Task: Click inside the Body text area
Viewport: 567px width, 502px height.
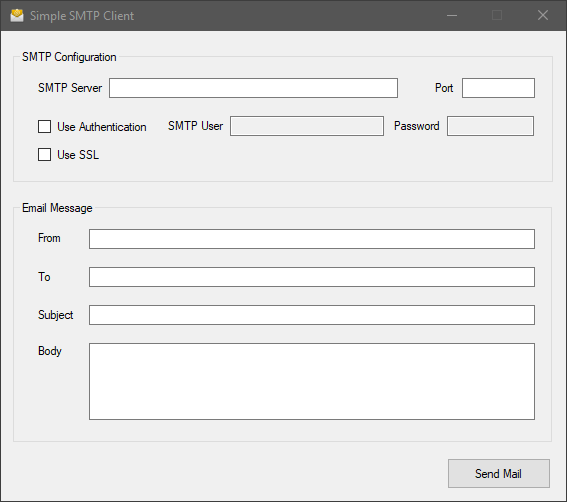Action: pos(312,382)
